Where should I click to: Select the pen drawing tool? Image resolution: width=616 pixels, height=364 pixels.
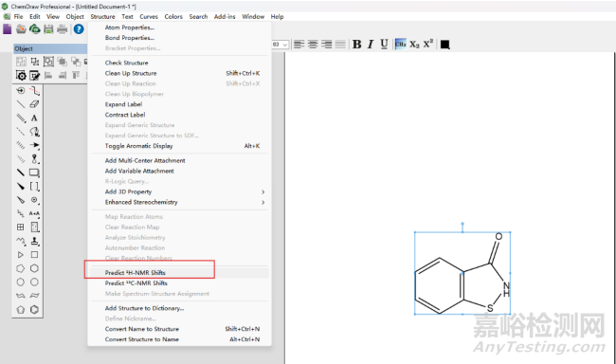(x=34, y=132)
